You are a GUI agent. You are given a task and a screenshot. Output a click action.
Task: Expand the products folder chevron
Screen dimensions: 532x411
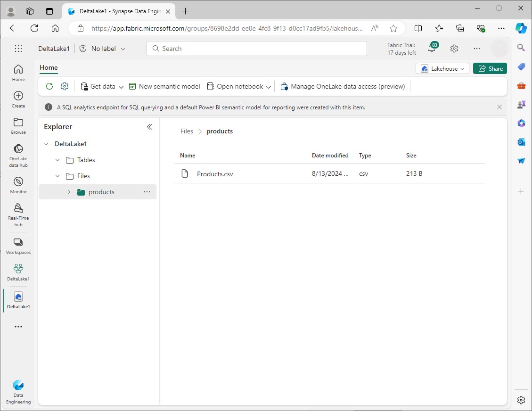pyautogui.click(x=69, y=192)
